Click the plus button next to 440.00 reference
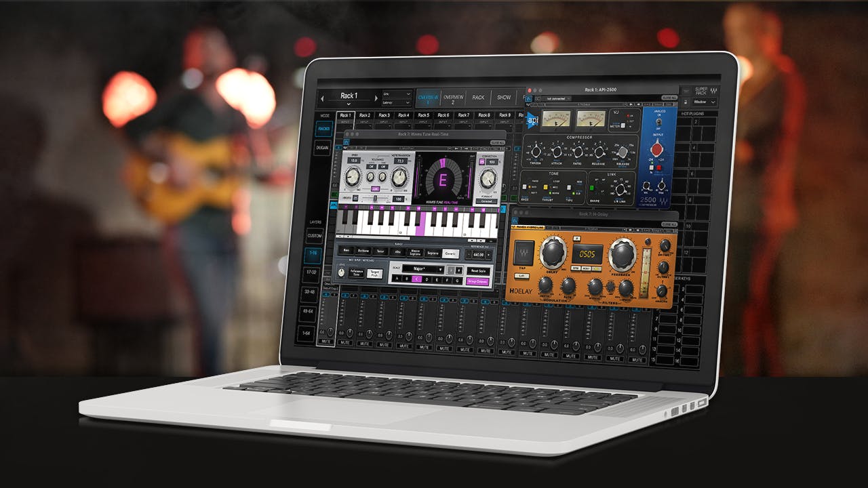868x488 pixels. pos(488,253)
